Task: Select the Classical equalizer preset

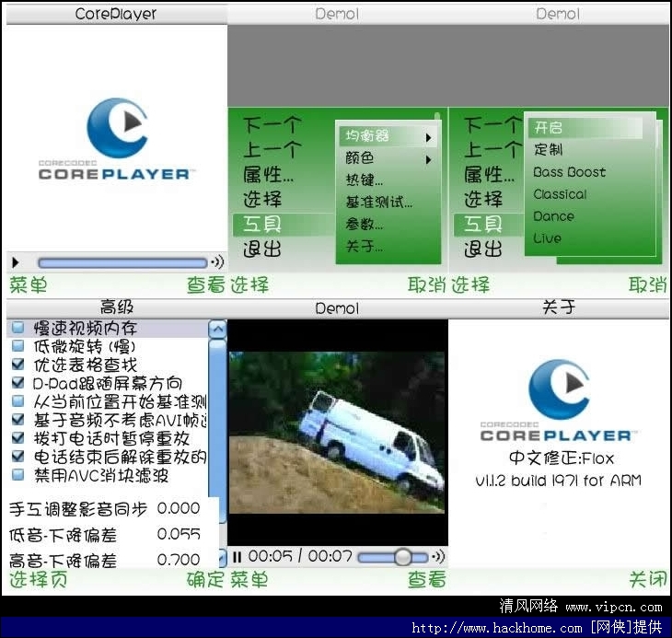Action: [560, 194]
